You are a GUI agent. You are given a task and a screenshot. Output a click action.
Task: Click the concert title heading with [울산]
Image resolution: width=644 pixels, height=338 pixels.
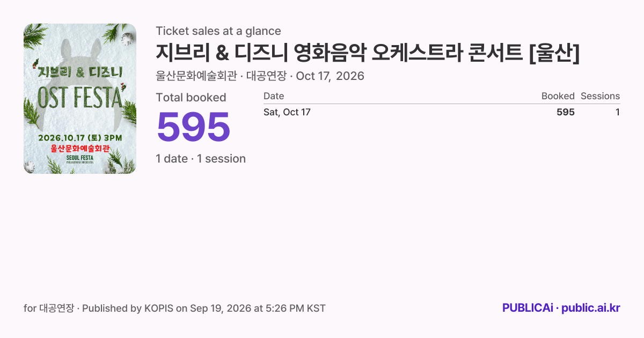(x=368, y=53)
